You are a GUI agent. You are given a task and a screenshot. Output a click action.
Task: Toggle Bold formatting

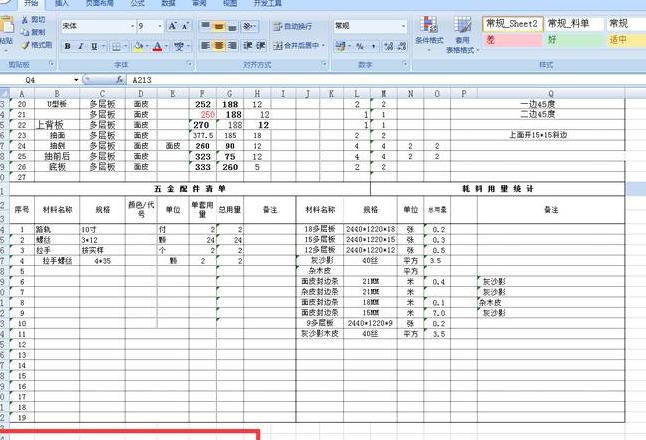click(x=68, y=46)
